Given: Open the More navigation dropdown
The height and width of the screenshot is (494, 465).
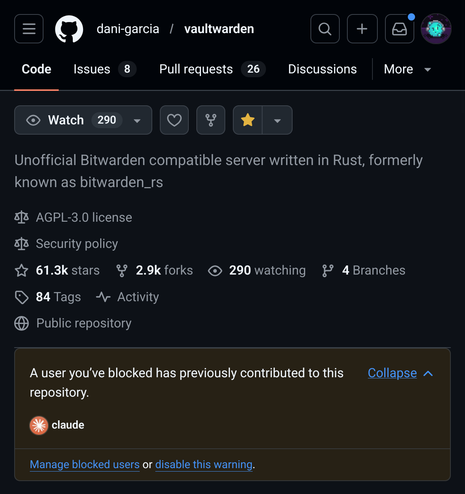Looking at the screenshot, I should (x=407, y=69).
